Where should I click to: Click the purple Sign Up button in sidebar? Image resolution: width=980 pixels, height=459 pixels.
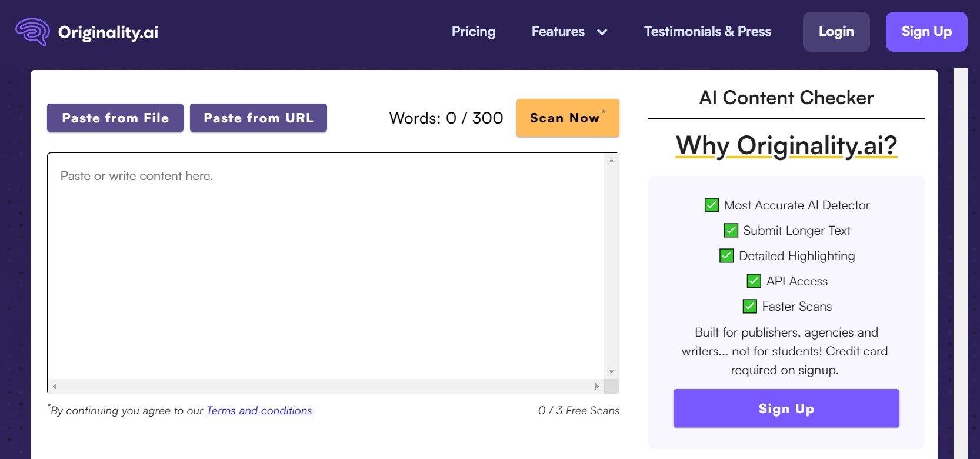pos(786,408)
